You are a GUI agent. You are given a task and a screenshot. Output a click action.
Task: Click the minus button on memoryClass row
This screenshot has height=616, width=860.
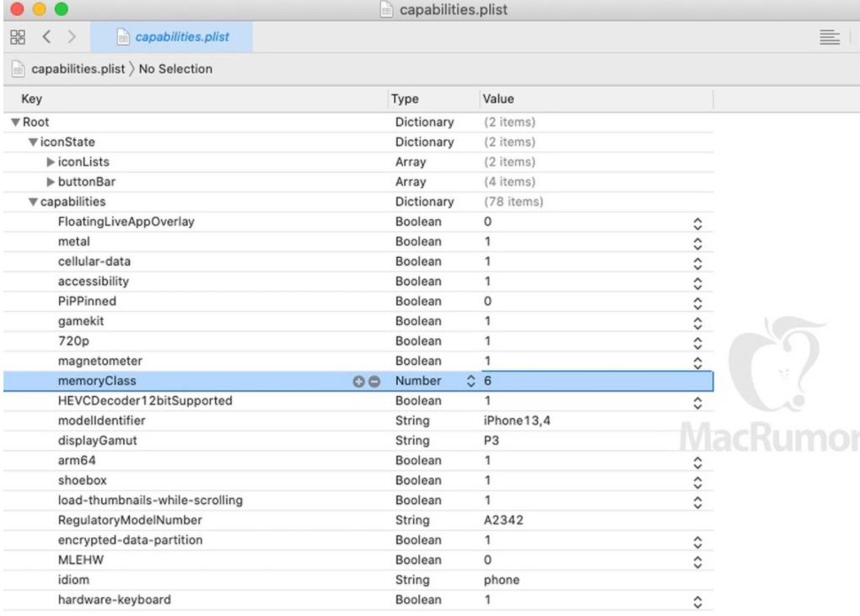point(374,382)
